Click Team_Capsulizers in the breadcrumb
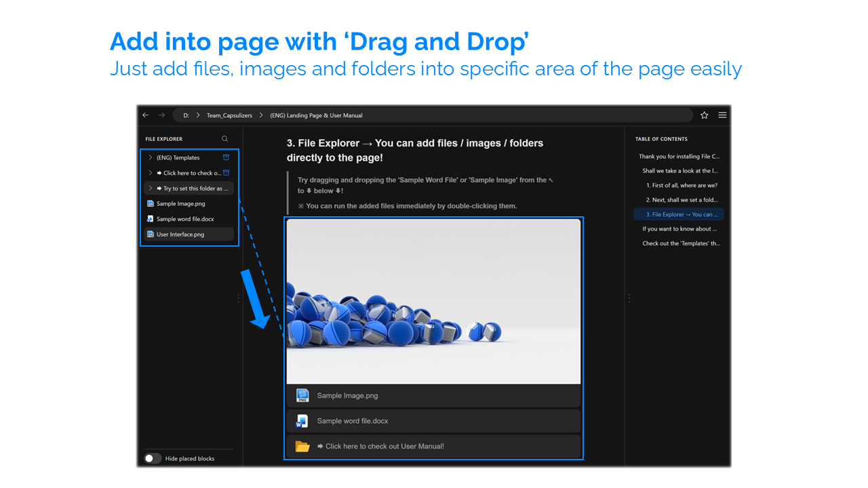Screen dimensions: 868x488 click(229, 115)
